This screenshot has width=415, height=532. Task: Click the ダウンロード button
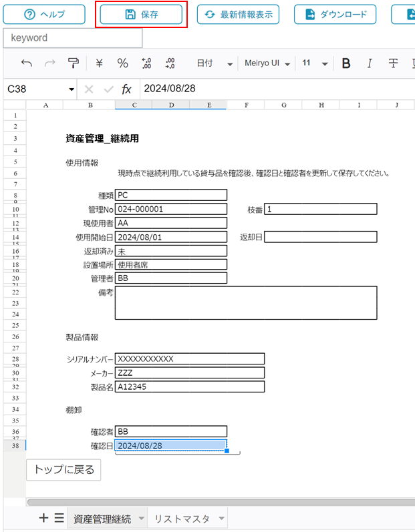pyautogui.click(x=335, y=14)
